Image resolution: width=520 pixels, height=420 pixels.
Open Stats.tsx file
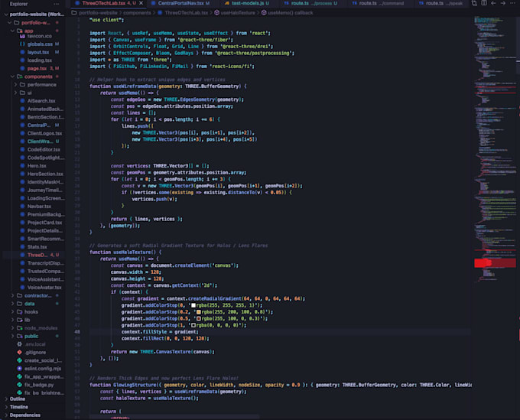(x=37, y=246)
